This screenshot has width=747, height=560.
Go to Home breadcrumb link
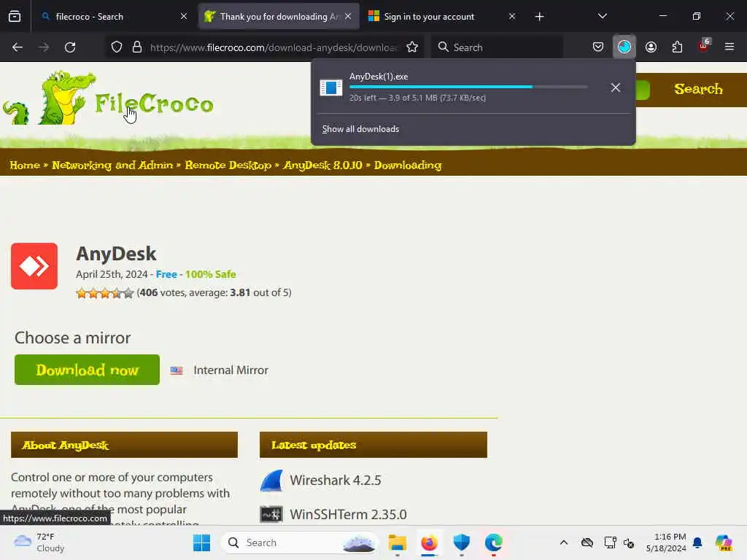click(x=25, y=166)
